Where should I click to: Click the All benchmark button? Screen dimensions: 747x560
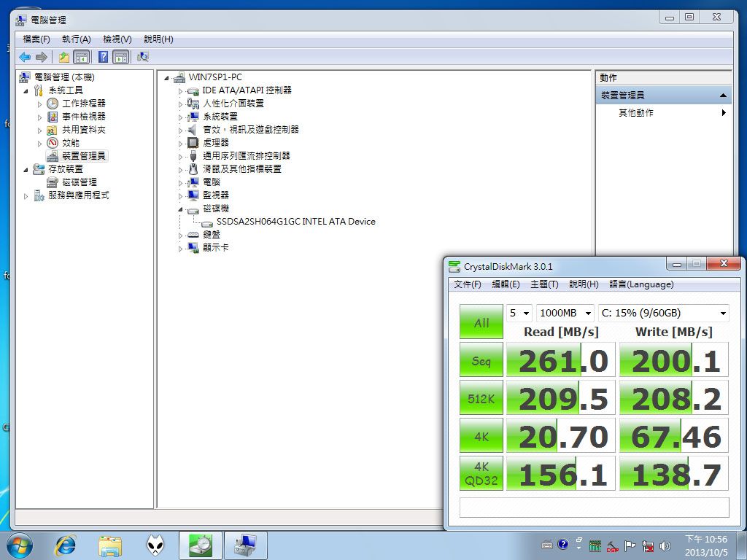coord(481,322)
